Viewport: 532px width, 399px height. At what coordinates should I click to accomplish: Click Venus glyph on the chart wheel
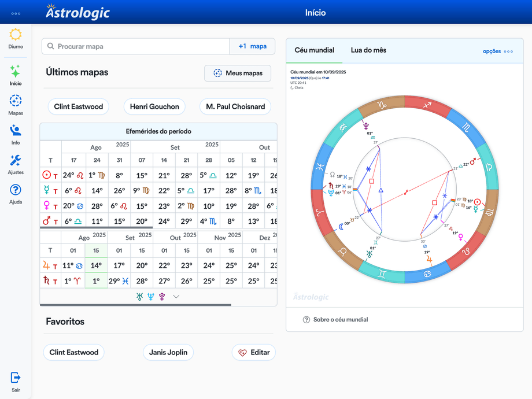pyautogui.click(x=461, y=237)
